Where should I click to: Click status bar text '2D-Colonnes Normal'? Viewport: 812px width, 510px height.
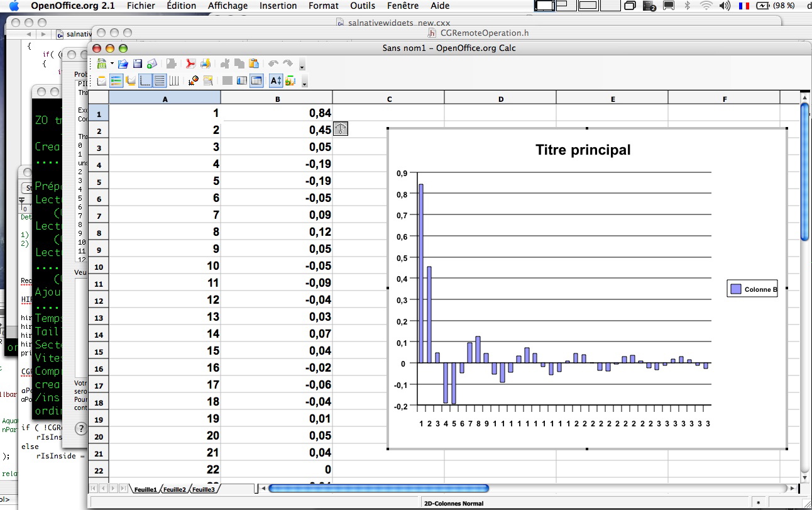(454, 503)
